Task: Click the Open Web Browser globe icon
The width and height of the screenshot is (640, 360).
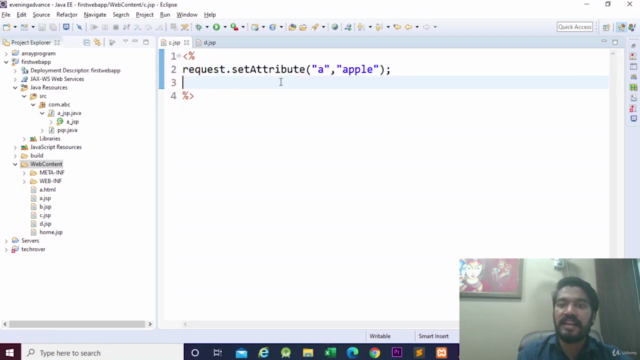Action: [x=335, y=27]
